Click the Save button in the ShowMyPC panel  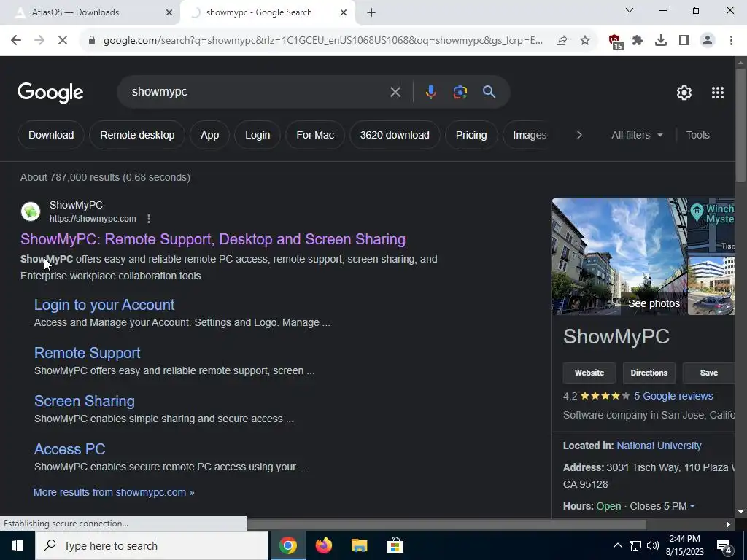pos(709,373)
